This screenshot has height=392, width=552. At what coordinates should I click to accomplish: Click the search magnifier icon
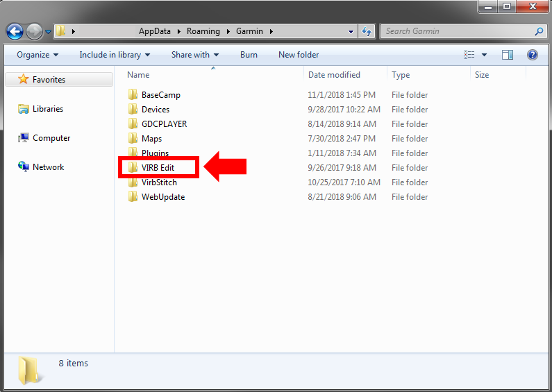(539, 31)
